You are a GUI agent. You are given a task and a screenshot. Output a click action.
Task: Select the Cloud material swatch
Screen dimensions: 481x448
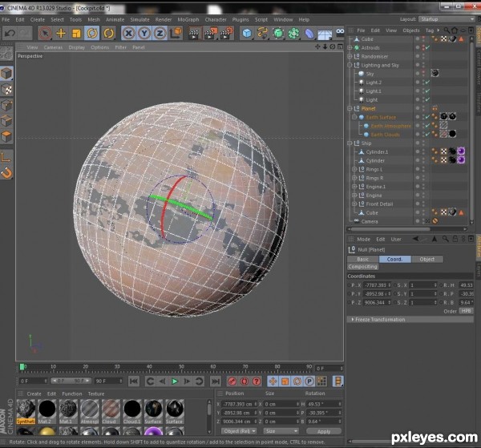click(x=111, y=411)
